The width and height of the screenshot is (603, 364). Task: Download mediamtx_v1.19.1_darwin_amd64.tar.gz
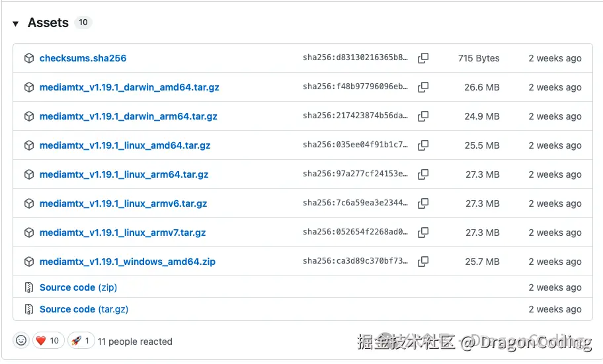click(x=129, y=87)
